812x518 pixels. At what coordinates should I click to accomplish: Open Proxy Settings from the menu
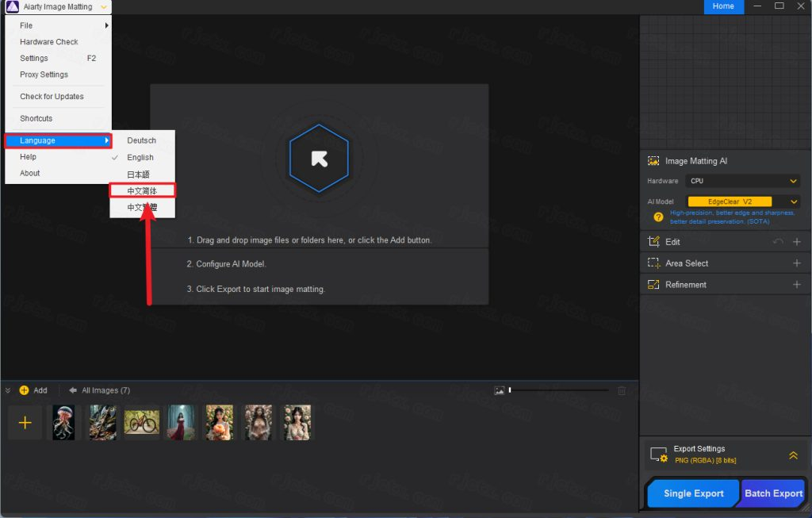[x=44, y=75]
